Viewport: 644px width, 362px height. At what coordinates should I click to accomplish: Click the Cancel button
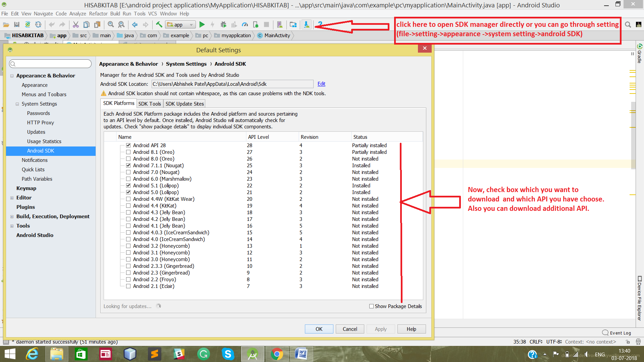[350, 329]
